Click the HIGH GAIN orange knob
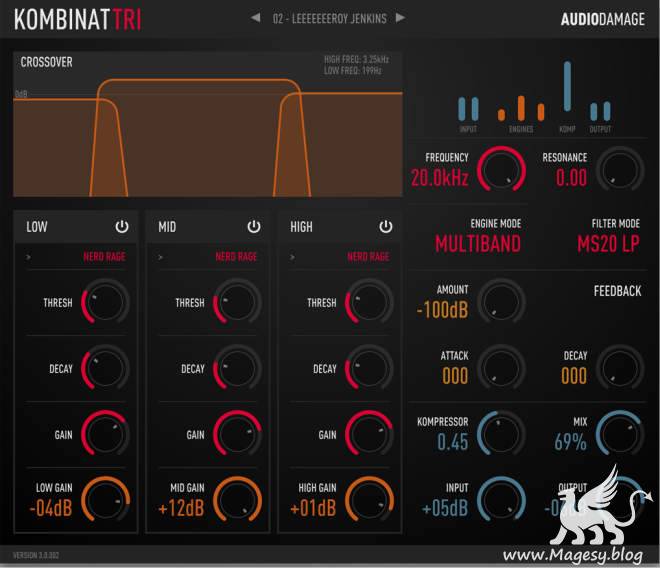This screenshot has width=660, height=571. click(x=369, y=499)
